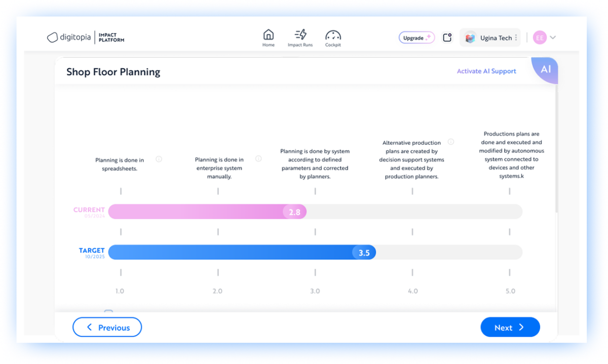Go to the Next question

pos(510,328)
